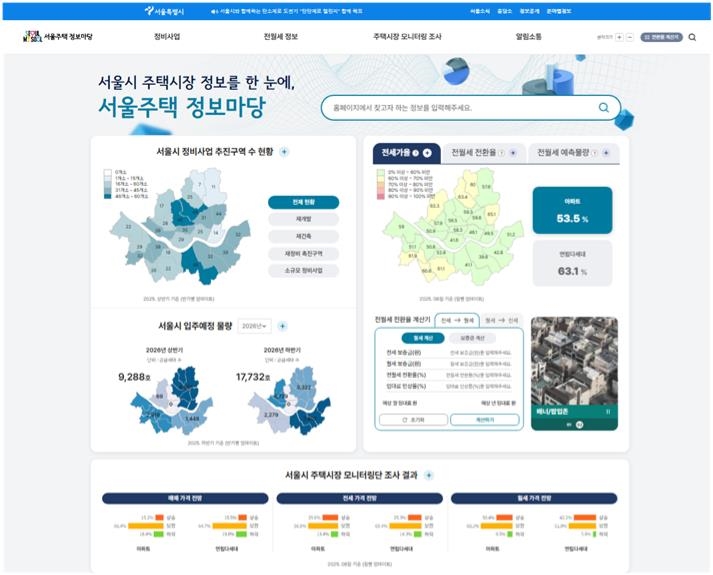This screenshot has height=575, width=713.
Task: Switch to the 보증금 계산 mode toggle
Action: pos(472,338)
